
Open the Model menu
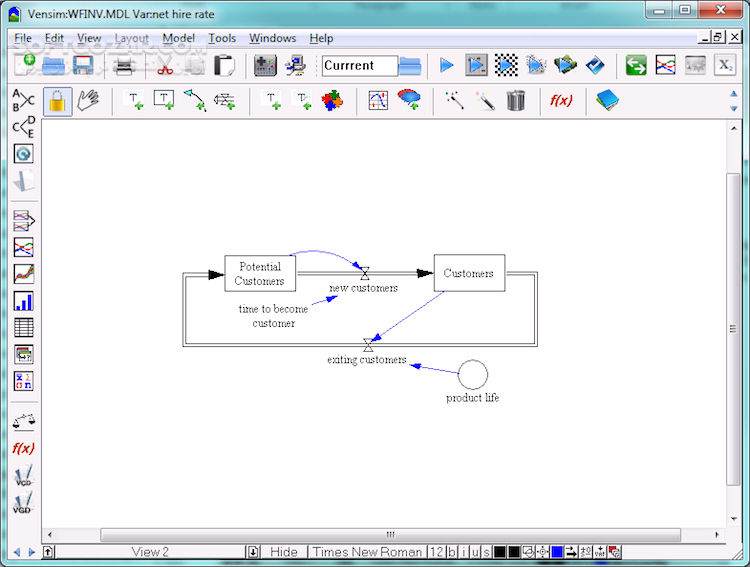point(178,38)
